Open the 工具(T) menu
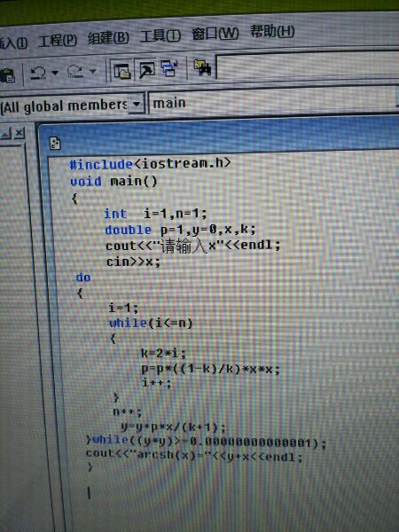The height and width of the screenshot is (532, 399). point(160,35)
